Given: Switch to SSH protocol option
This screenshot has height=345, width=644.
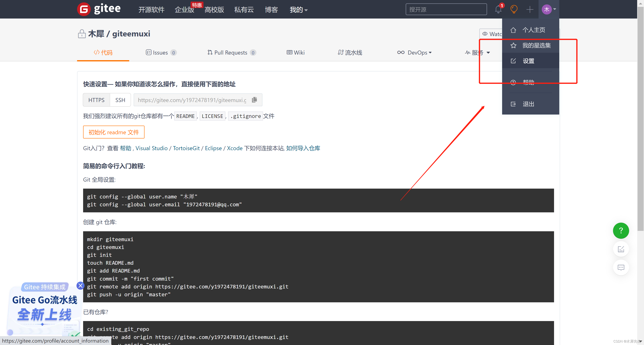Looking at the screenshot, I should pos(120,100).
